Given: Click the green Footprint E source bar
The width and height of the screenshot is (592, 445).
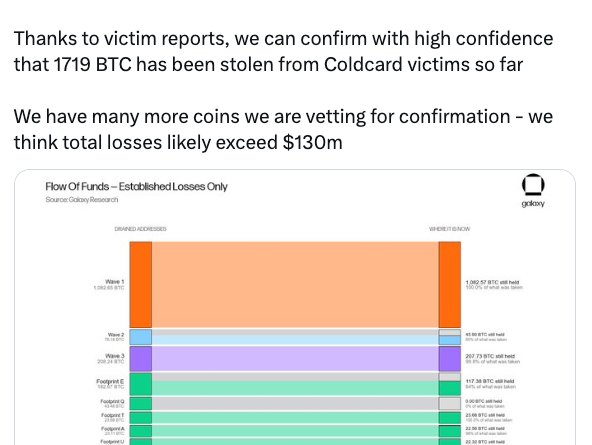Looking at the screenshot, I should click(141, 384).
